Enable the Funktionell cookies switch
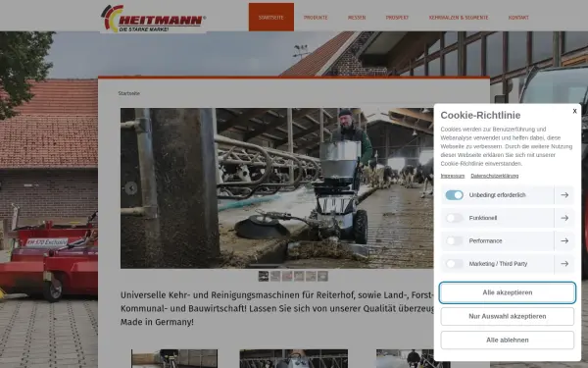588x368 pixels. pos(454,218)
